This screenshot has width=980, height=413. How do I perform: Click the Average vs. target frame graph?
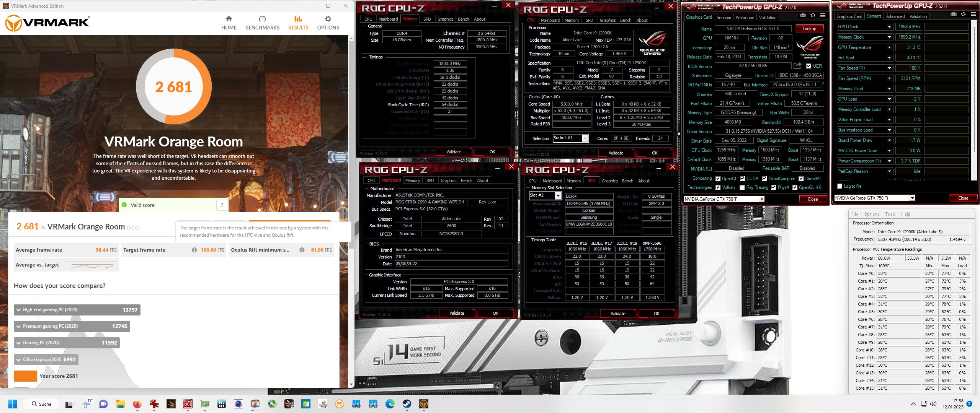(93, 265)
